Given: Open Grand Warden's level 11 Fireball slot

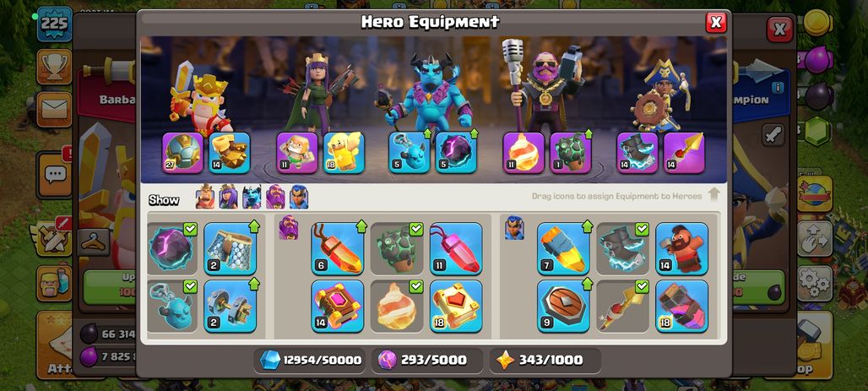Looking at the screenshot, I should [x=524, y=153].
